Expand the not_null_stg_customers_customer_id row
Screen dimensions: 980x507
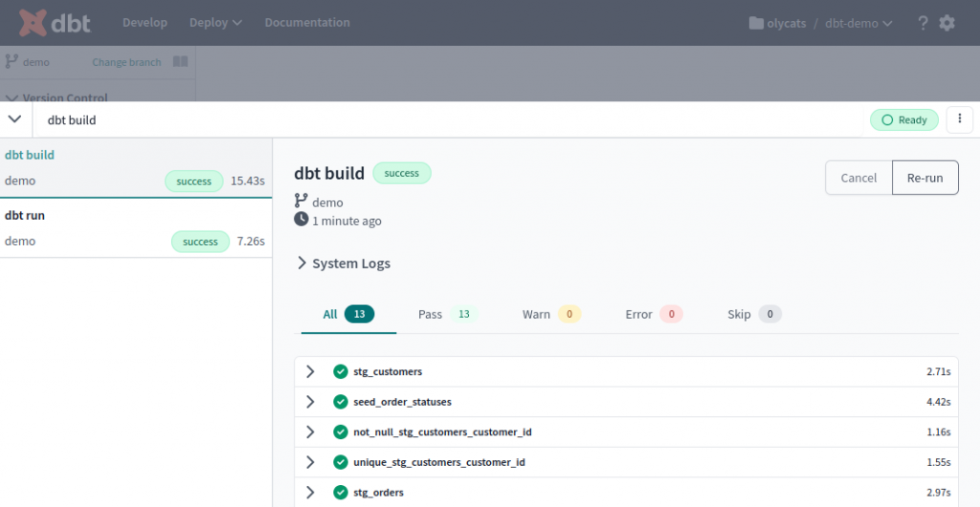click(309, 431)
